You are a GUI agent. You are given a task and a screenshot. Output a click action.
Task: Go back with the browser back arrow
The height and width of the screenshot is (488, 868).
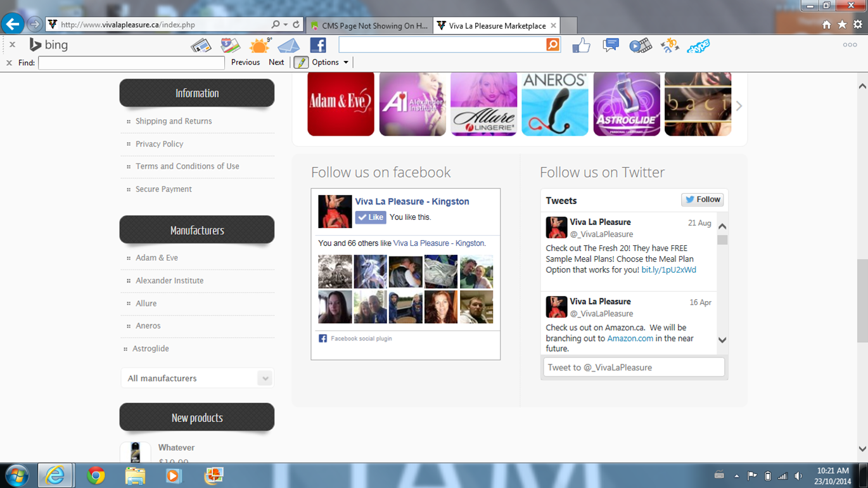tap(13, 24)
